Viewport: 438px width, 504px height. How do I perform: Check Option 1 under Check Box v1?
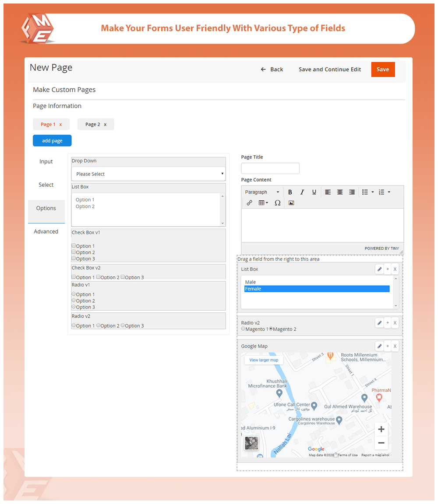74,246
